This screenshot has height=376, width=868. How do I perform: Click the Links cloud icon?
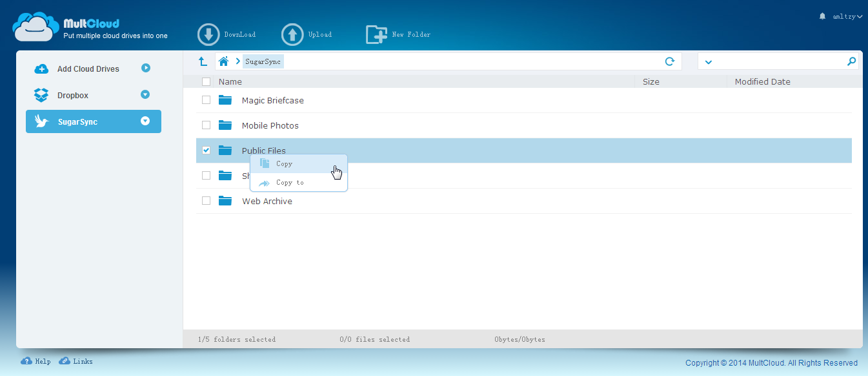[65, 361]
